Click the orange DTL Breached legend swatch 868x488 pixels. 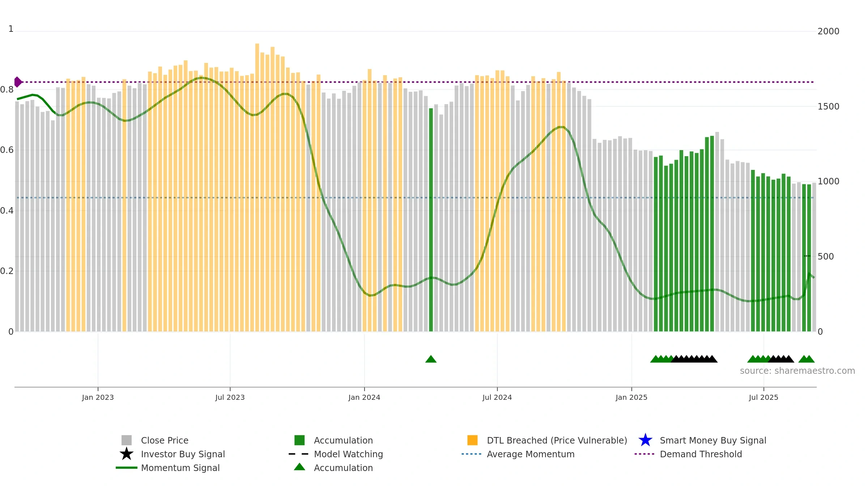pos(472,440)
